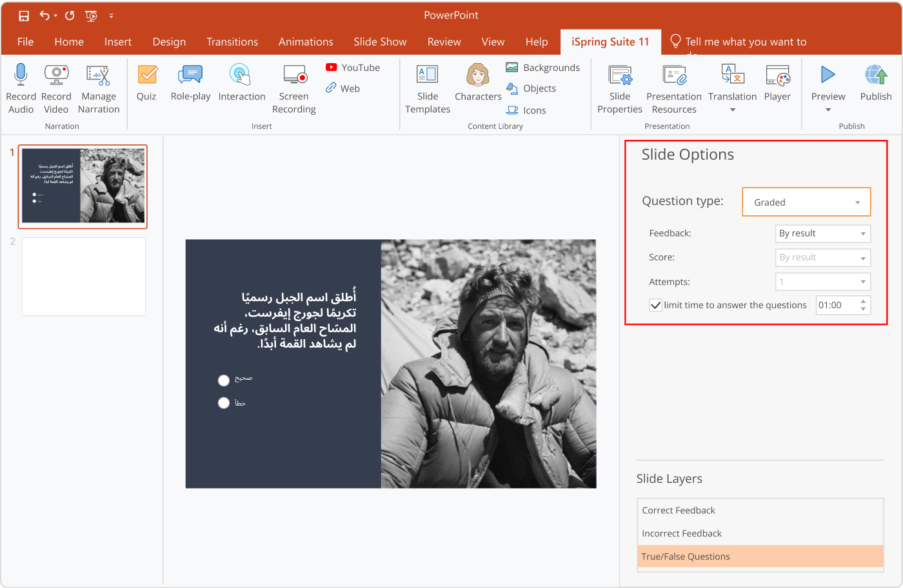This screenshot has width=903, height=588.
Task: Click the Arabic question text on slide
Action: pos(285,320)
